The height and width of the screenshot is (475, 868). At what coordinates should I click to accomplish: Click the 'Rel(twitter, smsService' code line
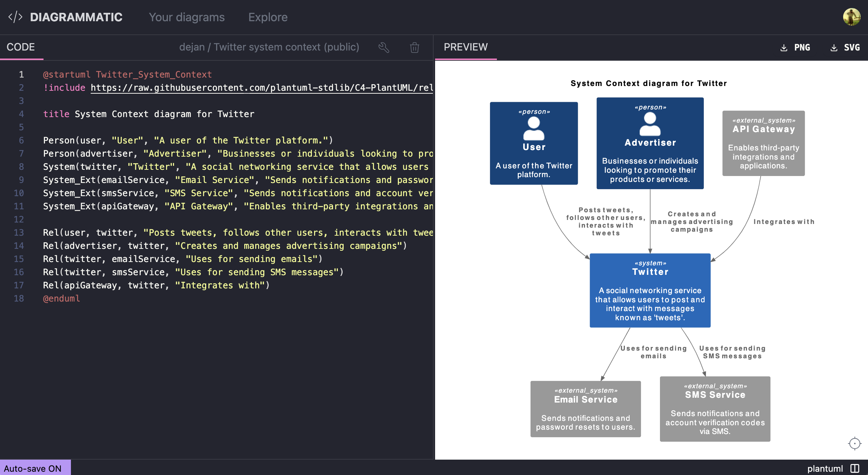[x=193, y=272]
